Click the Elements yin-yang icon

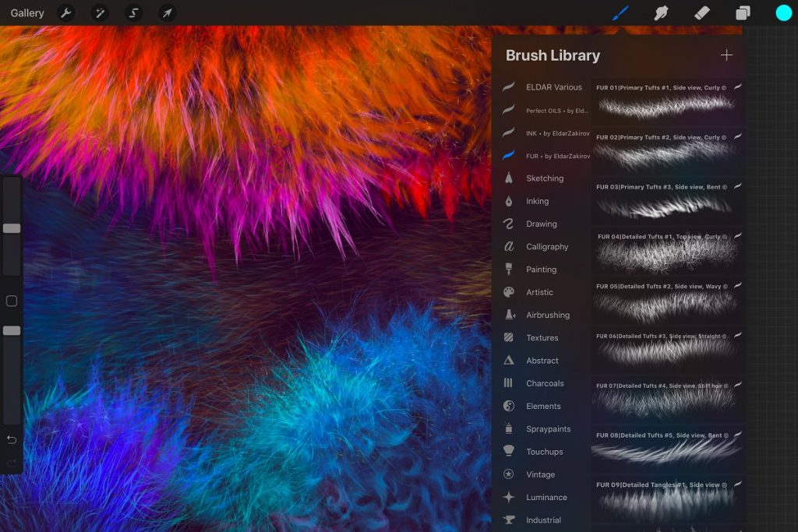508,406
